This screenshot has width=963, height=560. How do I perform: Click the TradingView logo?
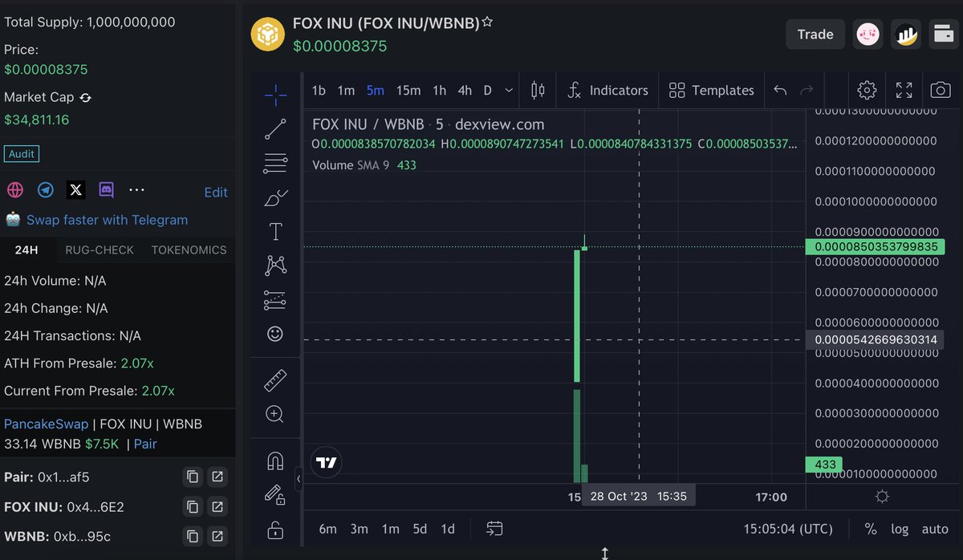[x=327, y=462]
